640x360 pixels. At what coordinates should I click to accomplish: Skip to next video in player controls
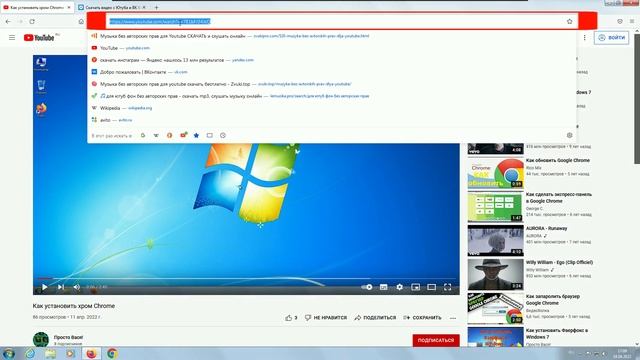[60, 287]
